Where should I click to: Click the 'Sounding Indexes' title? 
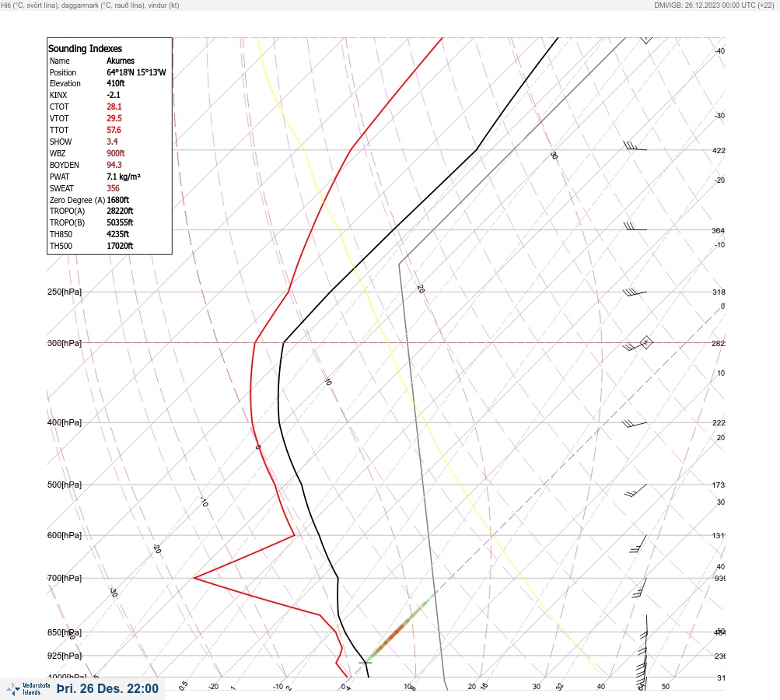85,49
